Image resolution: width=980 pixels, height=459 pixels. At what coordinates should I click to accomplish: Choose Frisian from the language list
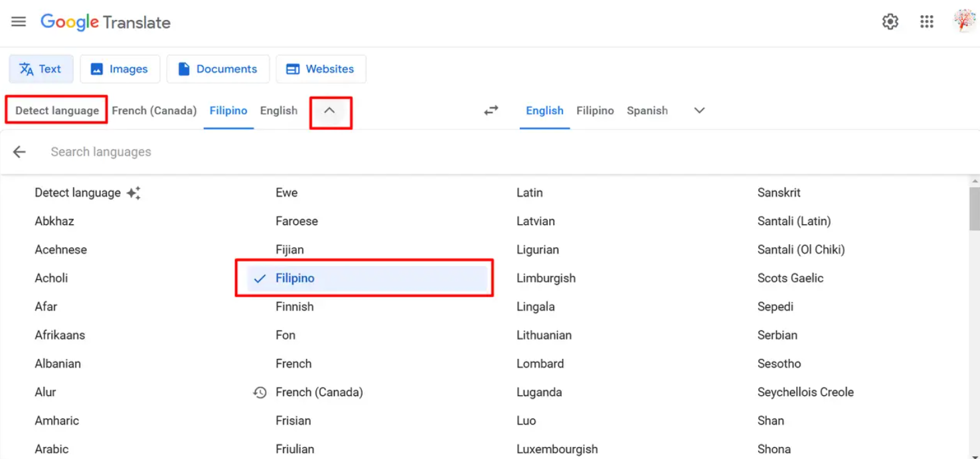(x=293, y=421)
